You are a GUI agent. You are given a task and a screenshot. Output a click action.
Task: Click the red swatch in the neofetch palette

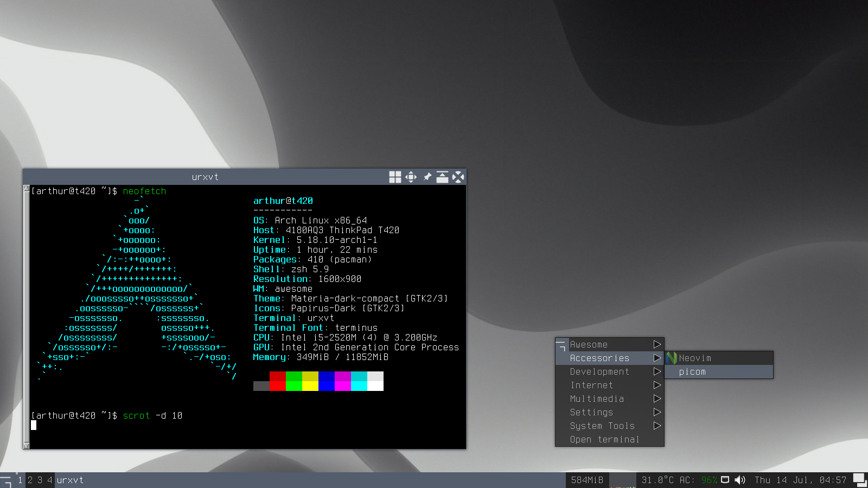pyautogui.click(x=277, y=381)
